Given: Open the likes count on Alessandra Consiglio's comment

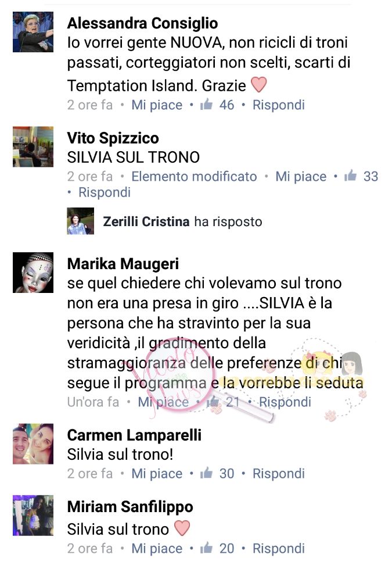Looking at the screenshot, I should tap(217, 105).
